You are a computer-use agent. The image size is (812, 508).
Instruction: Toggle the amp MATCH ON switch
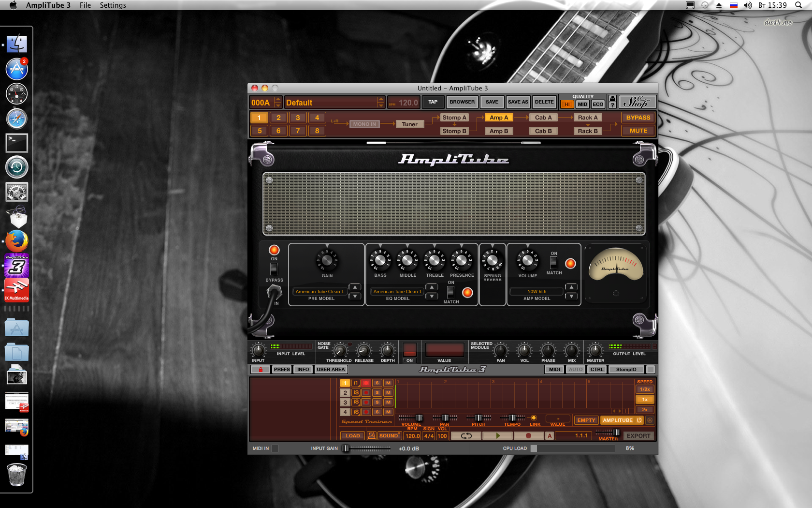(554, 263)
